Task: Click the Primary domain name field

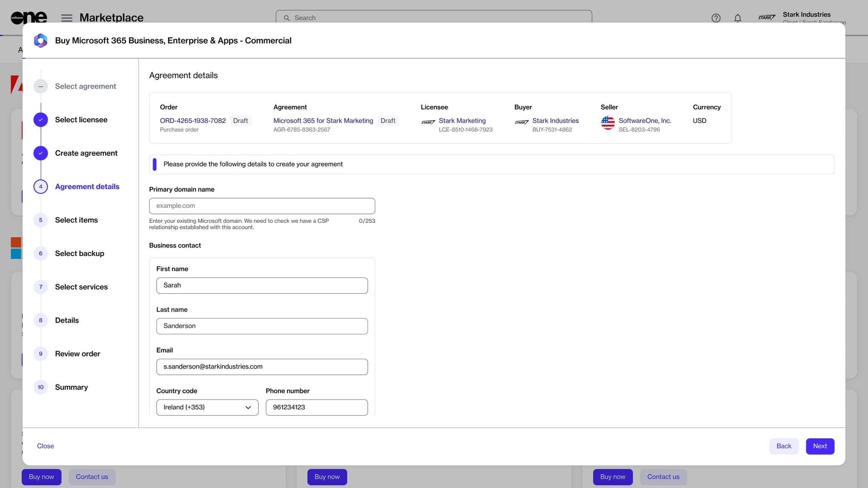Action: [x=262, y=206]
